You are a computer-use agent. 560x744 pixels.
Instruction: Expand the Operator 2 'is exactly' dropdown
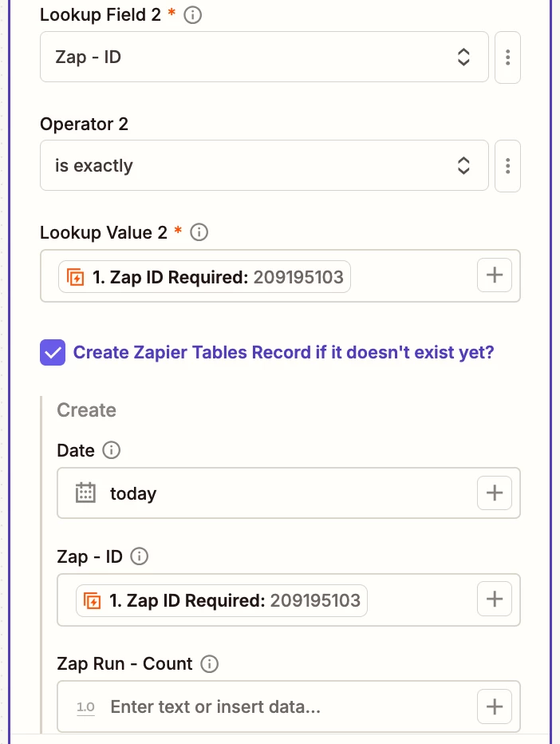coord(264,166)
